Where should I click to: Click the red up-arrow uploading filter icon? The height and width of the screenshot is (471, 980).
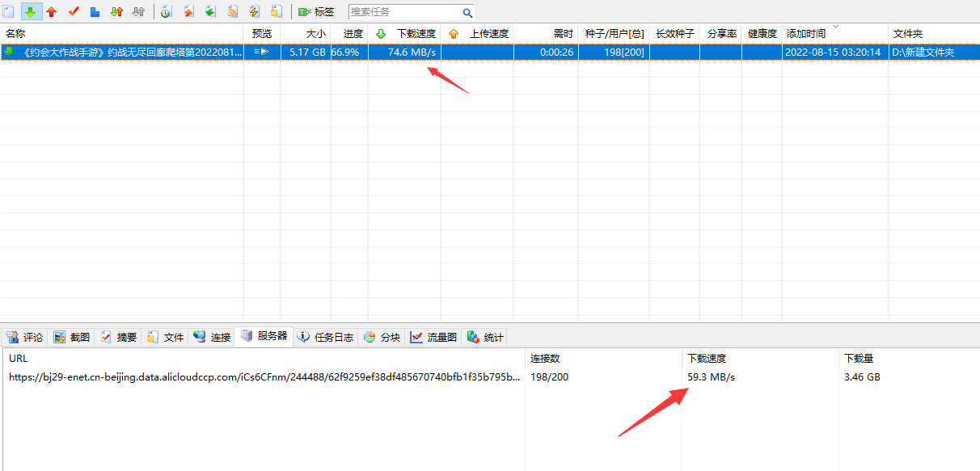point(52,12)
